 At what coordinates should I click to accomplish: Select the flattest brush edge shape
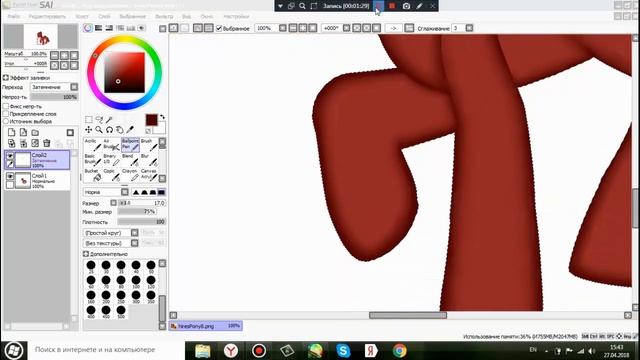click(162, 192)
